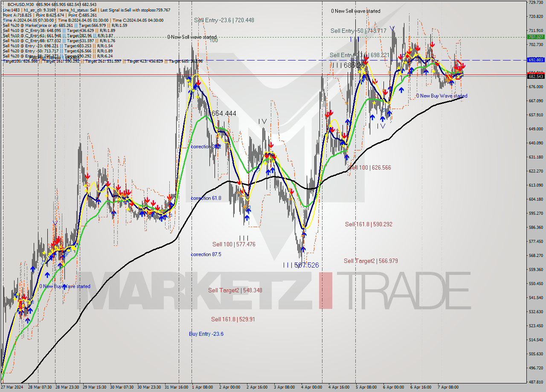Click the 'Sell 100 | 577.476' label
This screenshot has width=546, height=392.
pos(234,244)
